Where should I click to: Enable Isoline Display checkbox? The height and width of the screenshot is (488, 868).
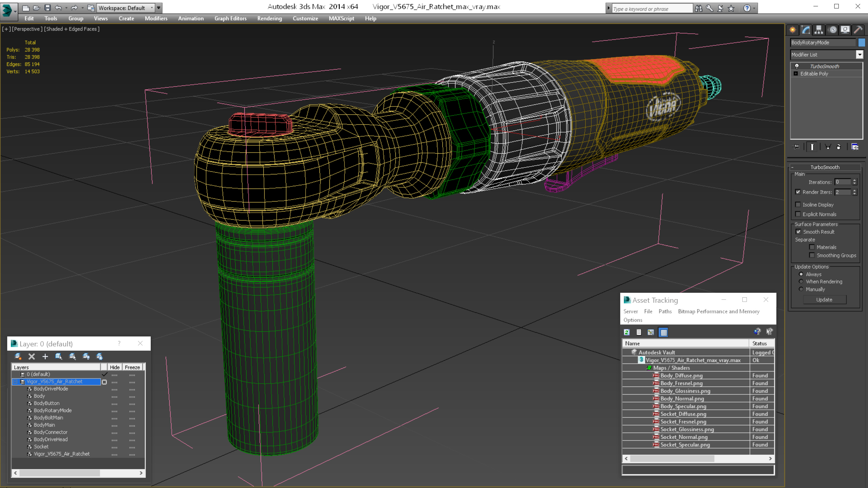[x=798, y=205]
